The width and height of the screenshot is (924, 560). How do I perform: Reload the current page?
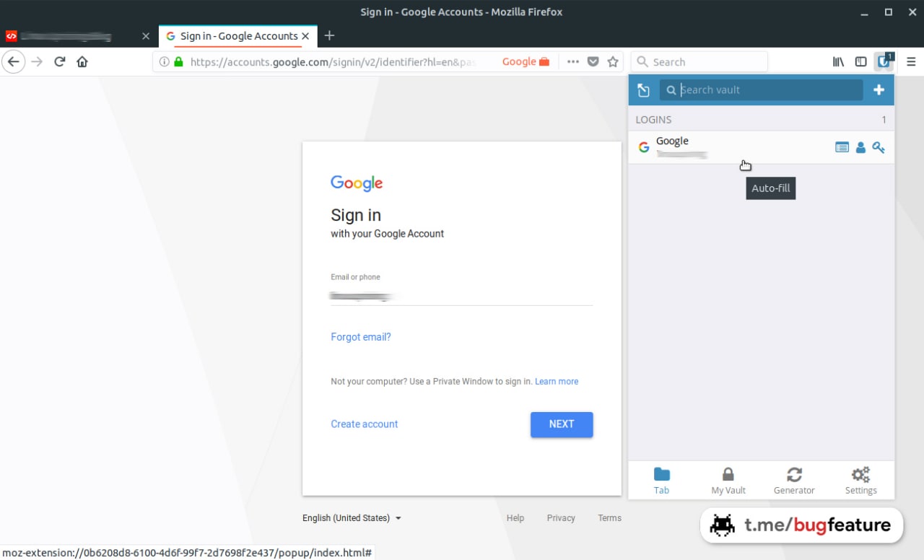click(x=60, y=61)
